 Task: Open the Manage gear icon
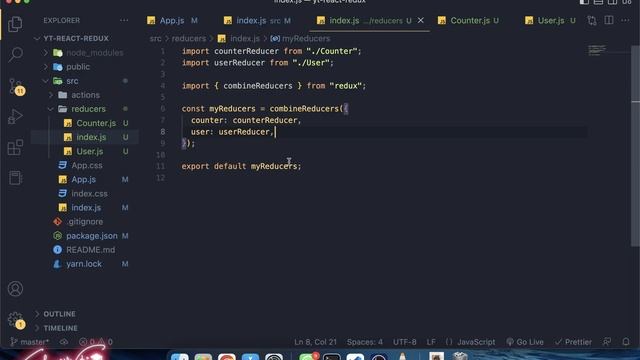(x=16, y=320)
